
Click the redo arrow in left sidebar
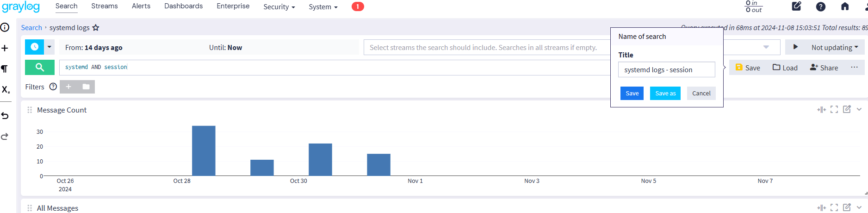point(5,137)
